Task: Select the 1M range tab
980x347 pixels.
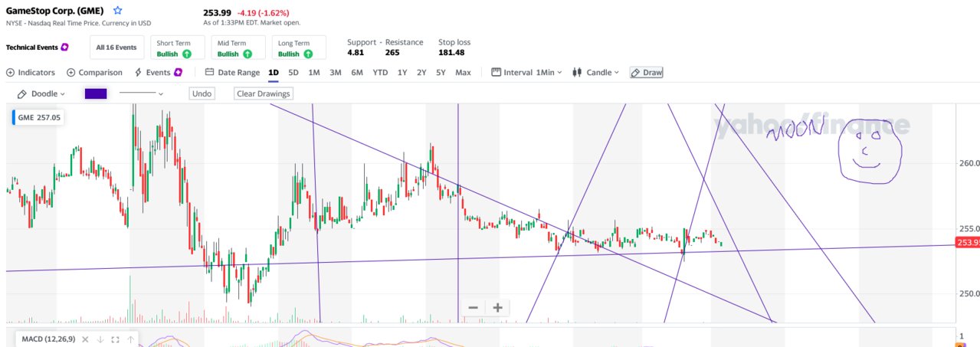Action: (314, 72)
